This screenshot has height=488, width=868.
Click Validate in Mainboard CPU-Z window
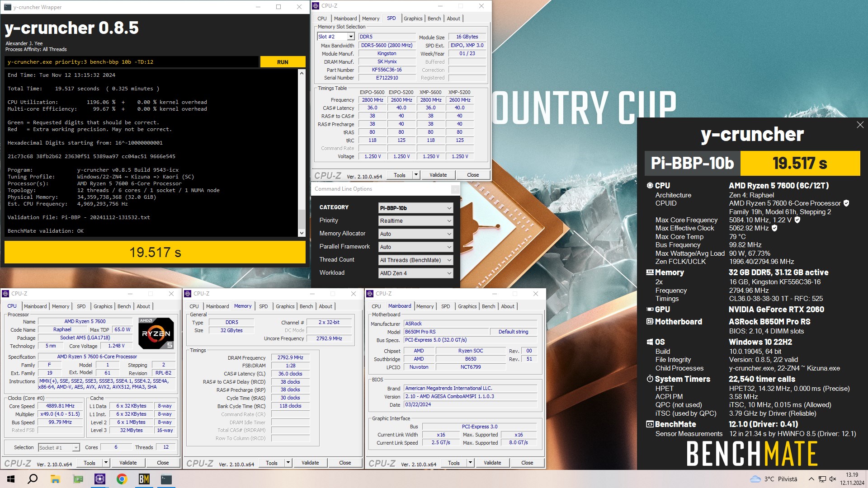[x=492, y=463]
